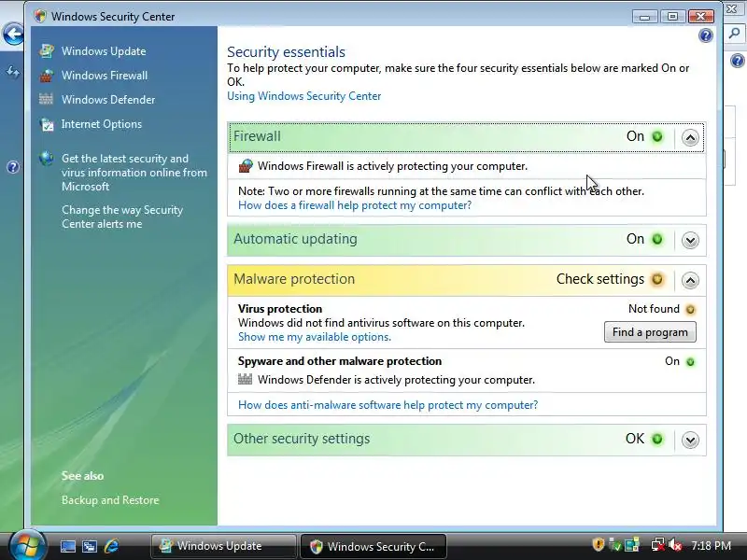This screenshot has width=747, height=560.
Task: Click the clock showing 7:18 PM
Action: point(711,545)
